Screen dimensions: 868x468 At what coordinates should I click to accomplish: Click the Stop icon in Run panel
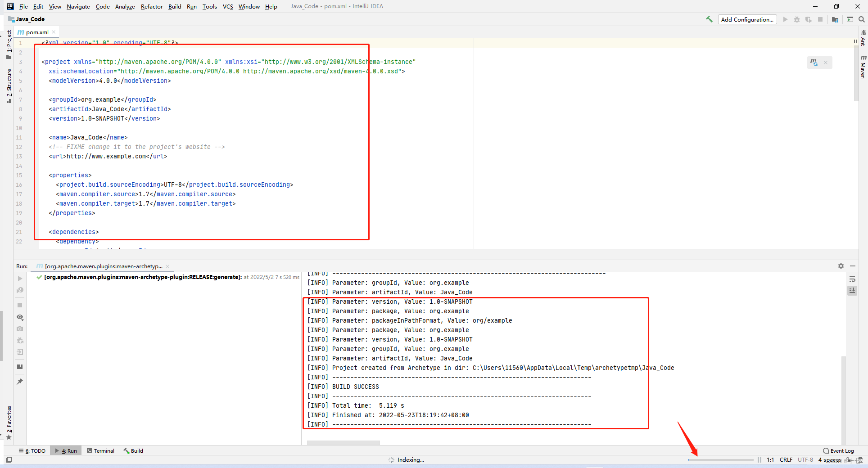click(20, 305)
